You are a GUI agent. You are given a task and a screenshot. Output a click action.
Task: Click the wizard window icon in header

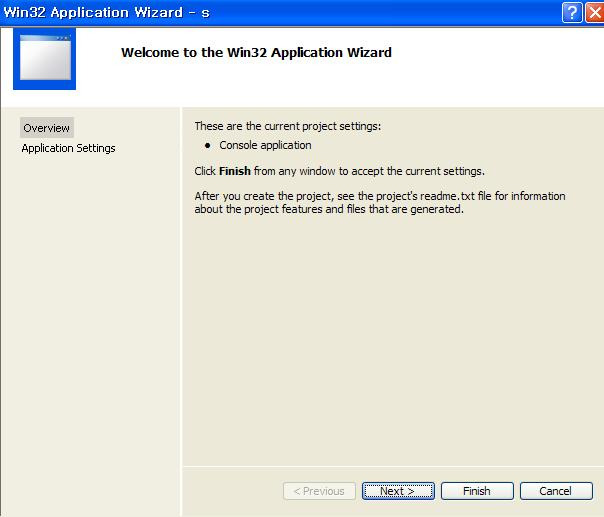(45, 59)
